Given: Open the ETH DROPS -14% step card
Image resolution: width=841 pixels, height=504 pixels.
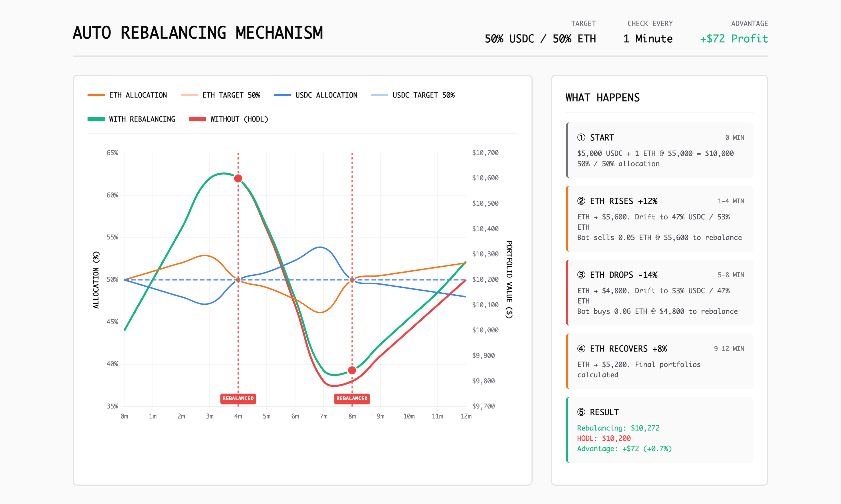Looking at the screenshot, I should point(660,292).
